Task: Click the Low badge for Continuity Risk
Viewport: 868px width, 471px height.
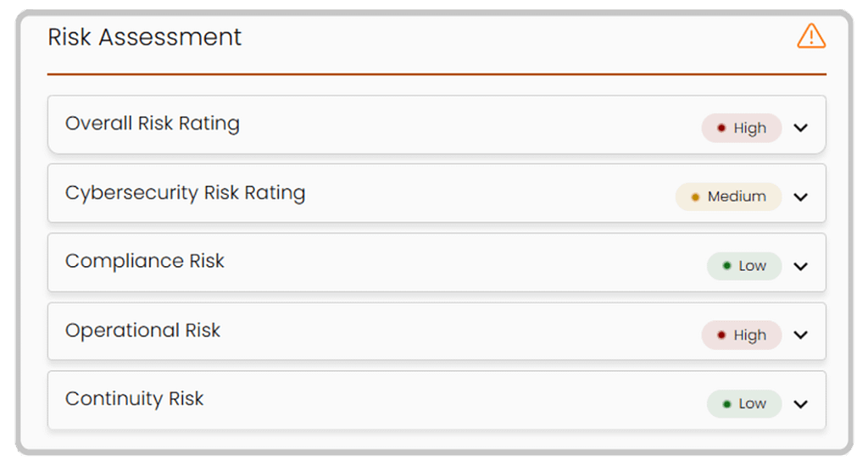Action: click(744, 404)
